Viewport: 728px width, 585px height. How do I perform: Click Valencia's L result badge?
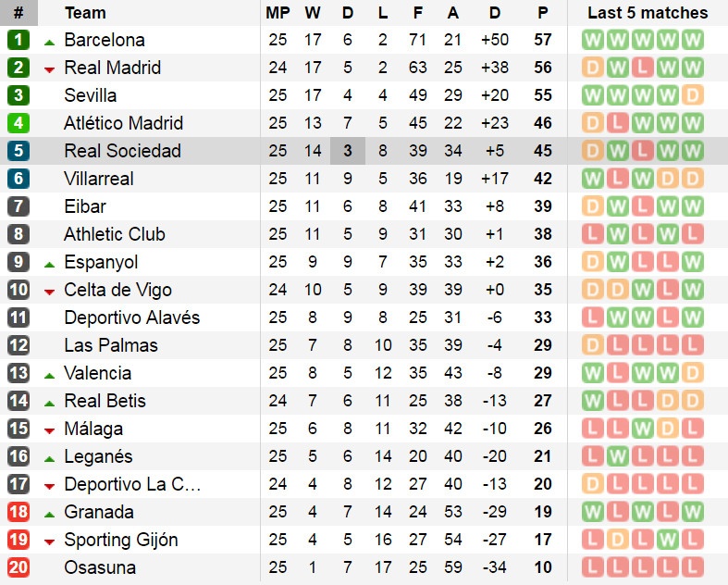pyautogui.click(x=617, y=374)
